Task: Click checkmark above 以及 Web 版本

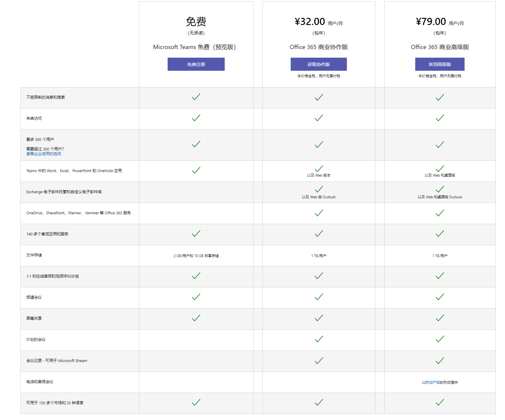Action: click(319, 169)
